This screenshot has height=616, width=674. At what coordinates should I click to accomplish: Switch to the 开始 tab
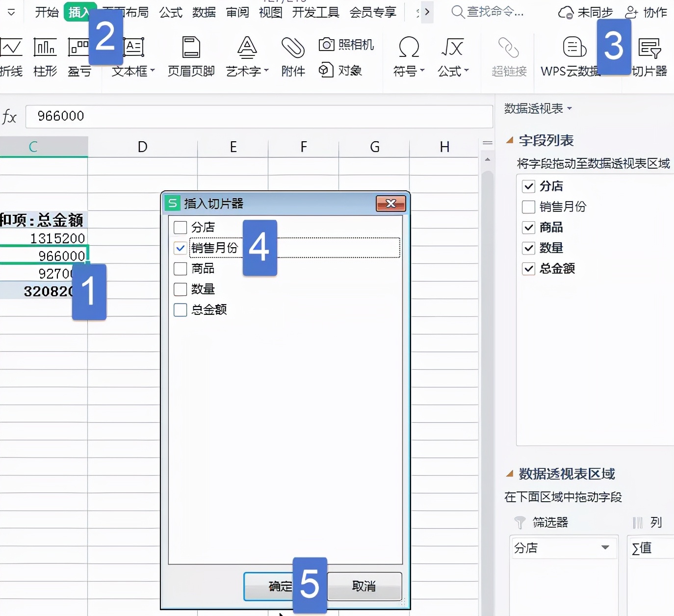tap(47, 12)
